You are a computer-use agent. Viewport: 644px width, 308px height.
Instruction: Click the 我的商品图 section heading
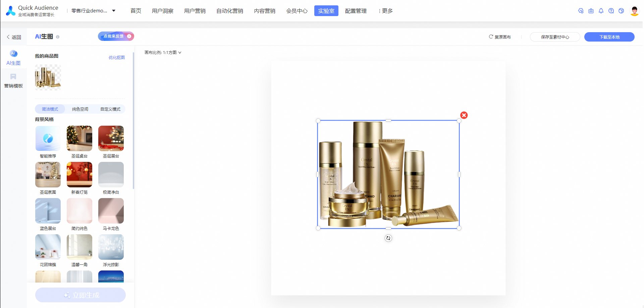point(47,56)
